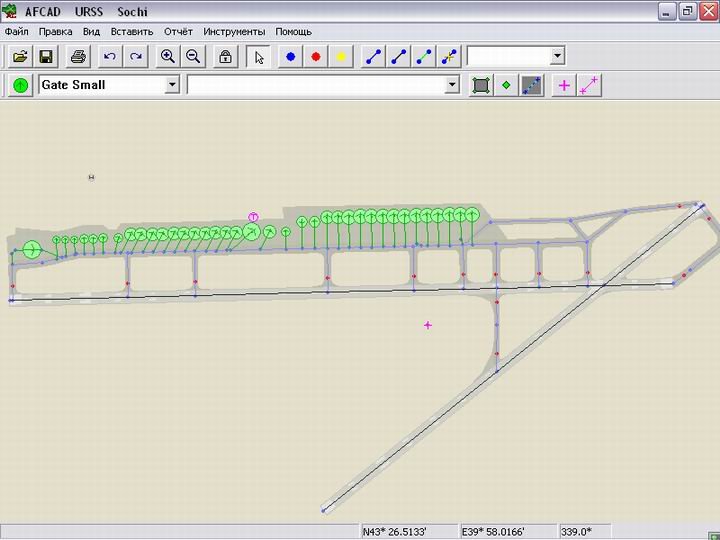Open the wide empty combo box arrow
The width and height of the screenshot is (720, 540).
452,84
